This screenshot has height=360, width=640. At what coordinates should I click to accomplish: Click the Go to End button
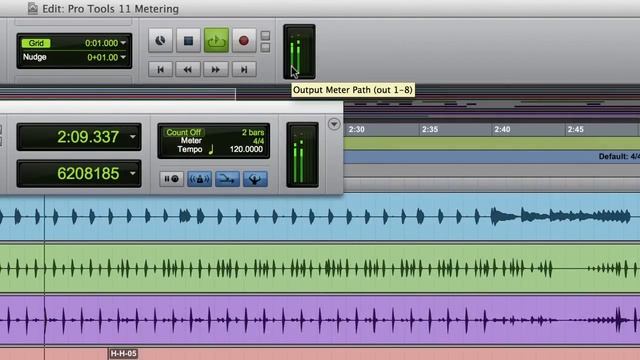244,69
